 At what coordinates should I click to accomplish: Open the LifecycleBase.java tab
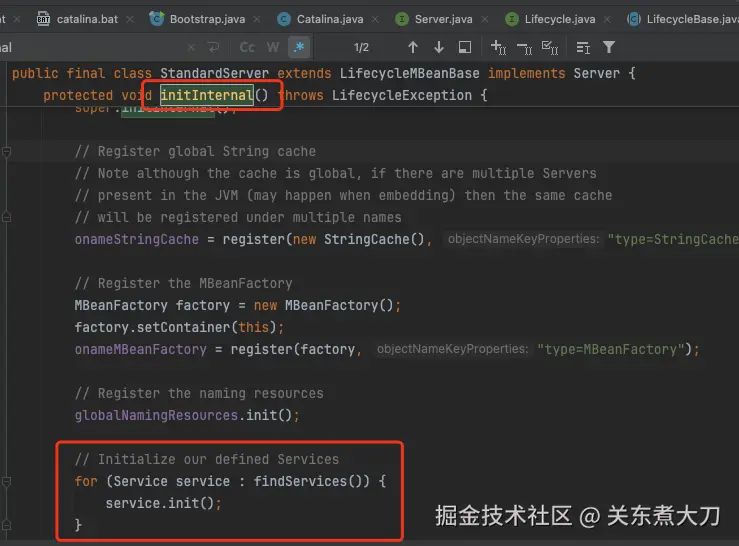692,19
